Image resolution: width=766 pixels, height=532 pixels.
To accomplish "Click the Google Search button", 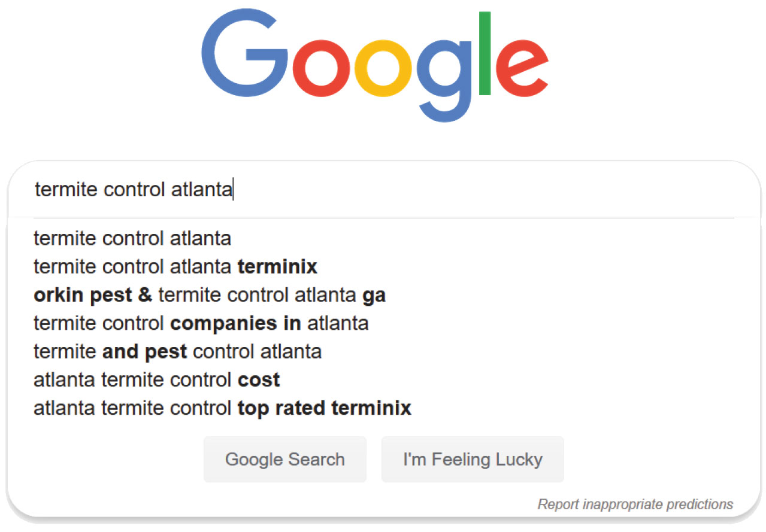I will point(285,460).
